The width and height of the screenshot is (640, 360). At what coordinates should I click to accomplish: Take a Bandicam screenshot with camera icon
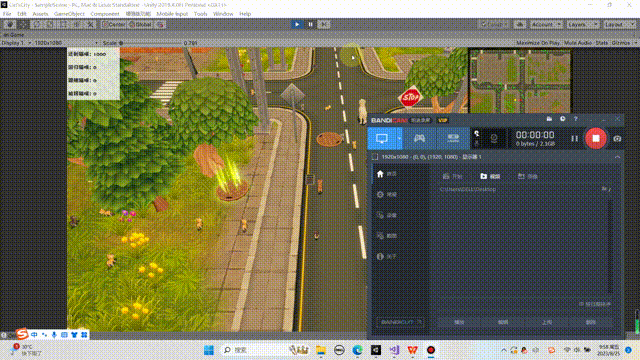[x=617, y=139]
